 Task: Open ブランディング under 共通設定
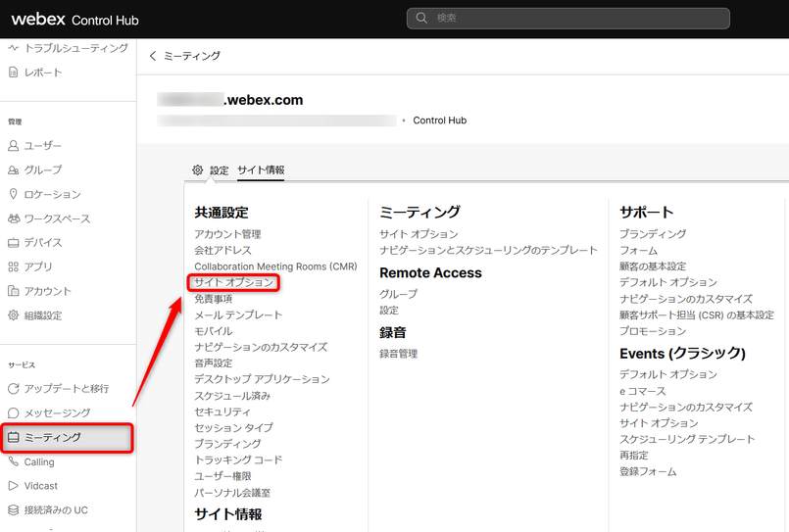(x=228, y=444)
